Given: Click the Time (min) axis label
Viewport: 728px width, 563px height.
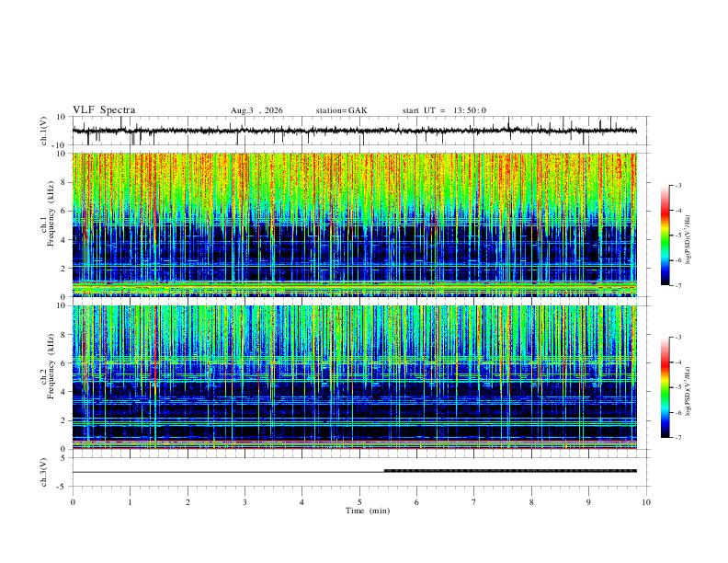Looking at the screenshot, I should 368,511.
